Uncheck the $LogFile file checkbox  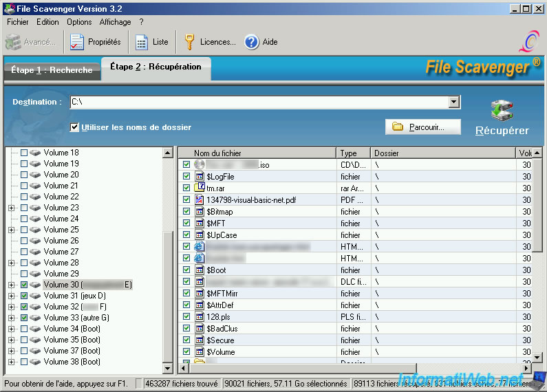click(x=186, y=176)
